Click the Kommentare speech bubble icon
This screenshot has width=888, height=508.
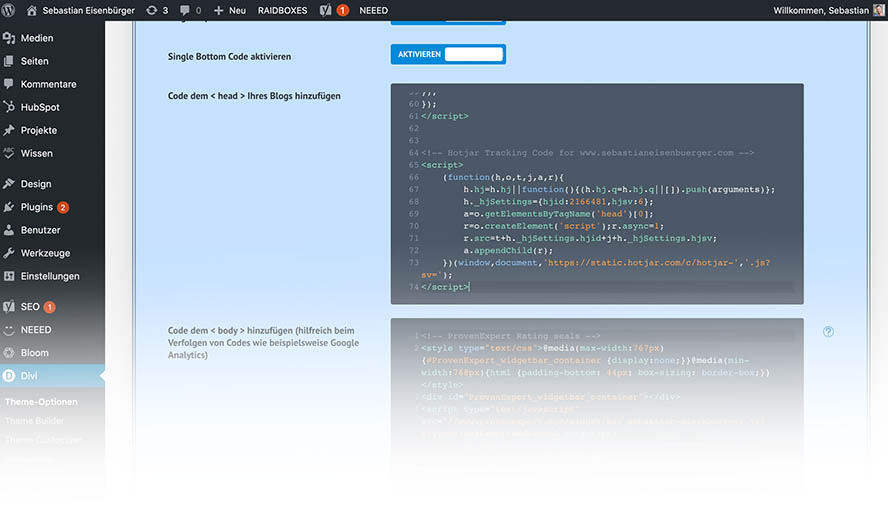pos(8,84)
